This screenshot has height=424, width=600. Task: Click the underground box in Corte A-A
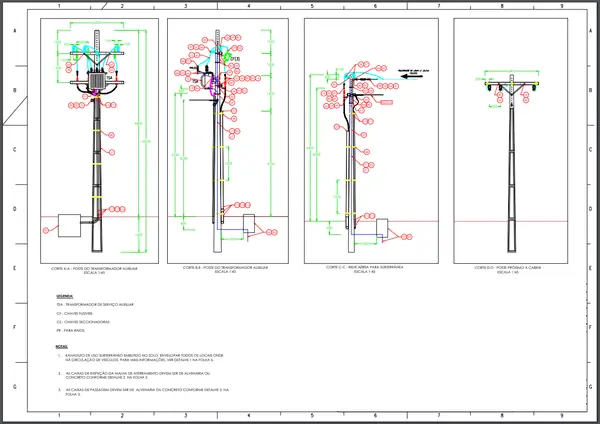pyautogui.click(x=69, y=225)
